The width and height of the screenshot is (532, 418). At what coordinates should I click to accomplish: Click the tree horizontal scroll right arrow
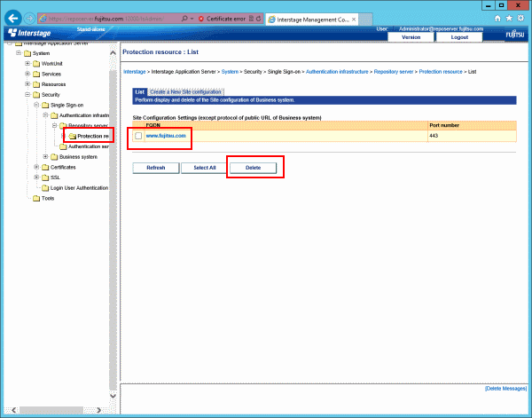(98, 410)
